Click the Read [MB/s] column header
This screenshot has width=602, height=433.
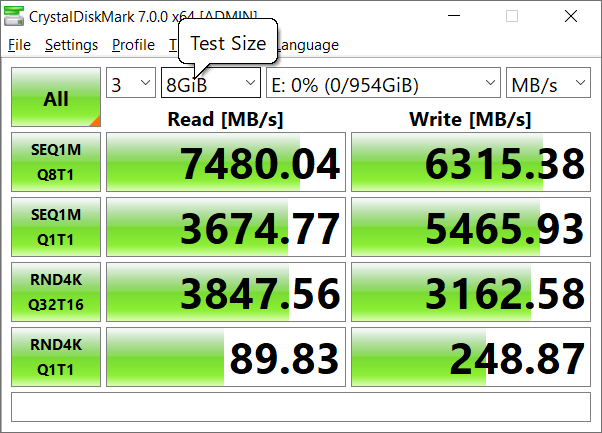[226, 119]
